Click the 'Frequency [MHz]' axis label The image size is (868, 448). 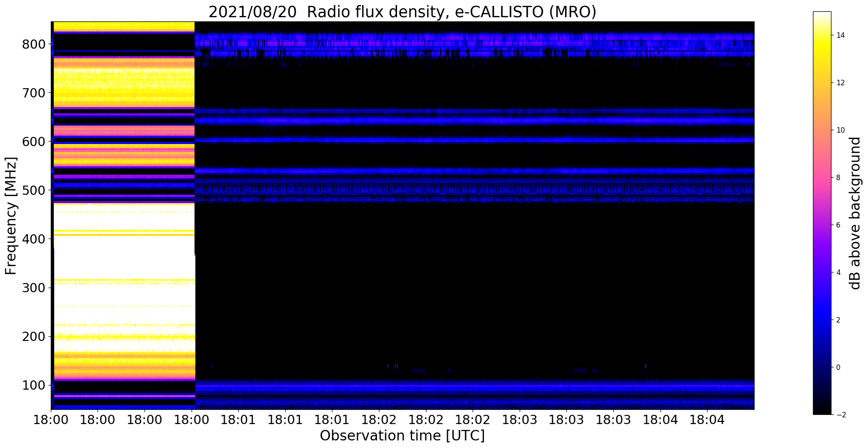click(x=11, y=215)
